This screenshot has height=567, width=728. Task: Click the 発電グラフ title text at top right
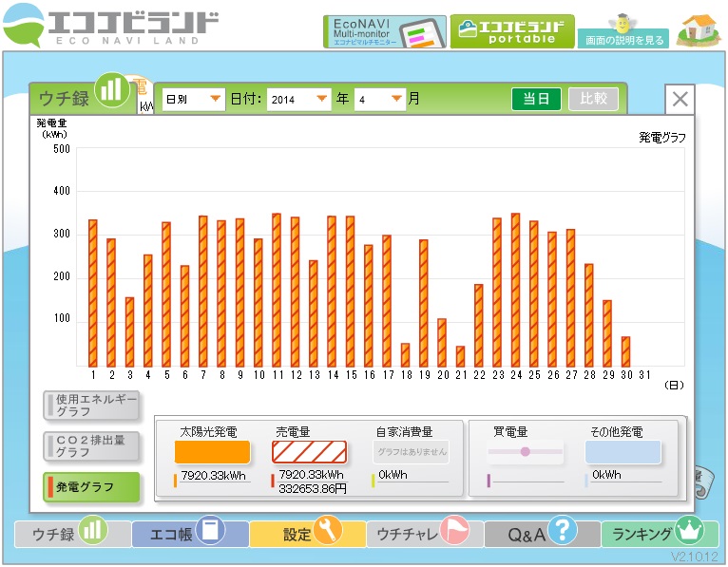point(662,138)
